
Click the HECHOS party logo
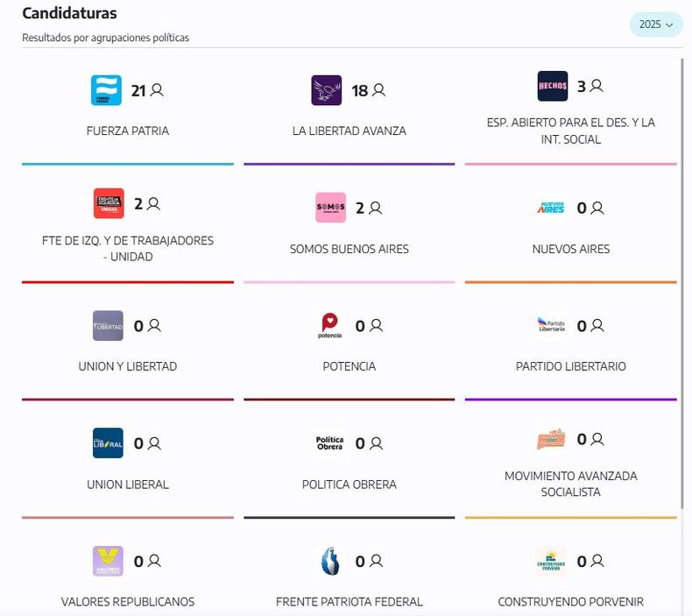click(x=553, y=86)
